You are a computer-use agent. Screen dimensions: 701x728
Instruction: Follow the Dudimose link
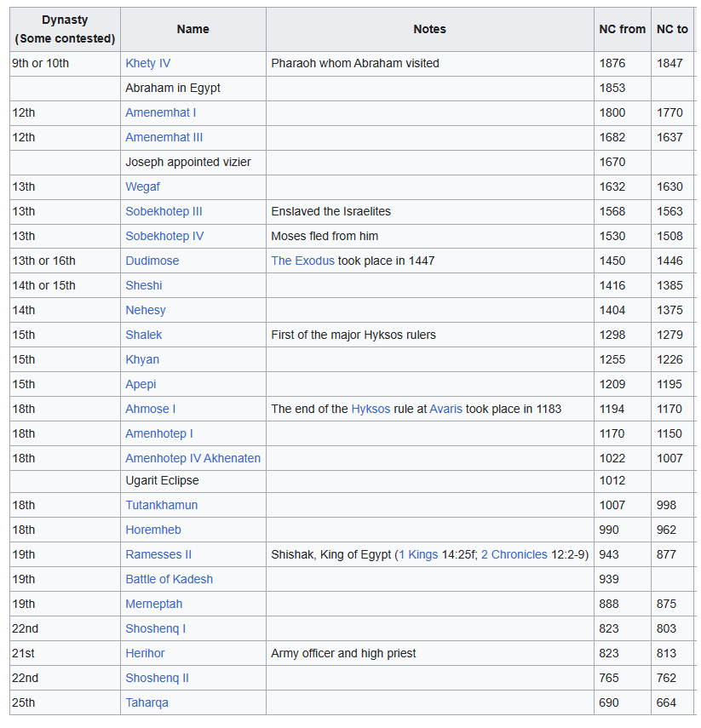click(152, 261)
